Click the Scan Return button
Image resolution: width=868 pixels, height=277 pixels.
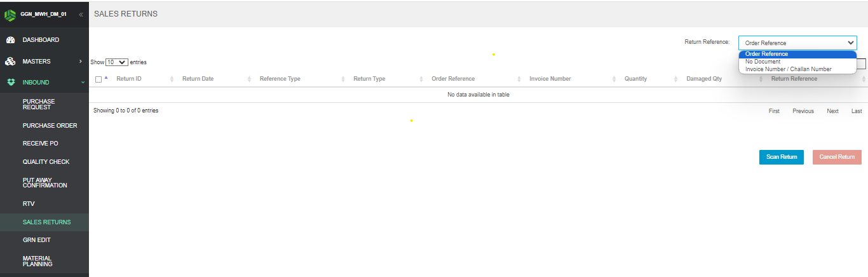(x=781, y=157)
